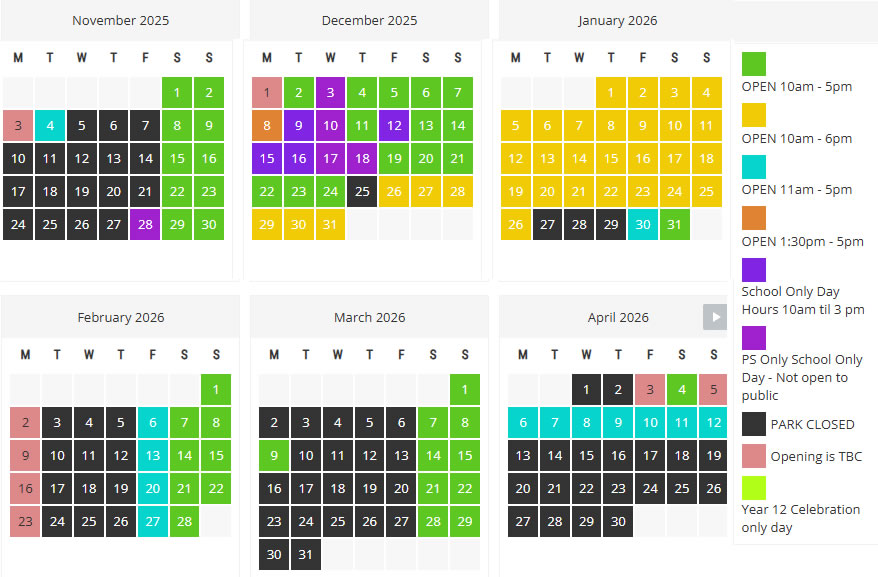Click the pink Opening is TBC swatch
The image size is (878, 577).
(x=754, y=457)
